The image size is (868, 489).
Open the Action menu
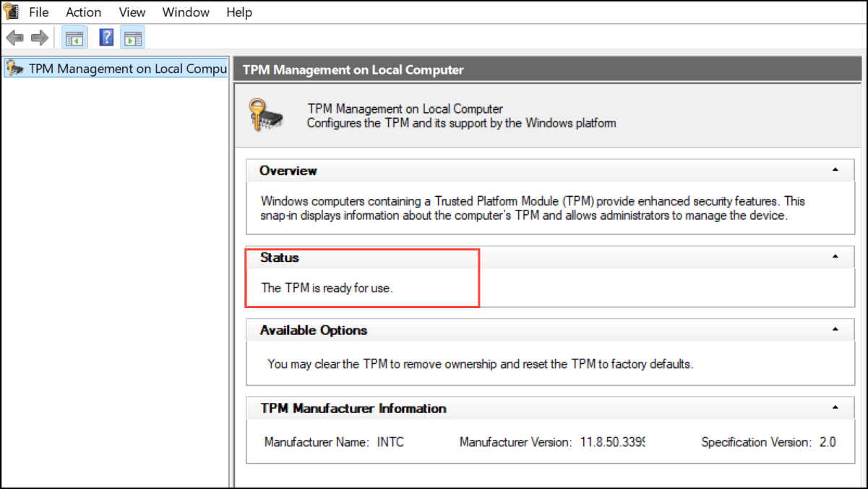pyautogui.click(x=84, y=12)
